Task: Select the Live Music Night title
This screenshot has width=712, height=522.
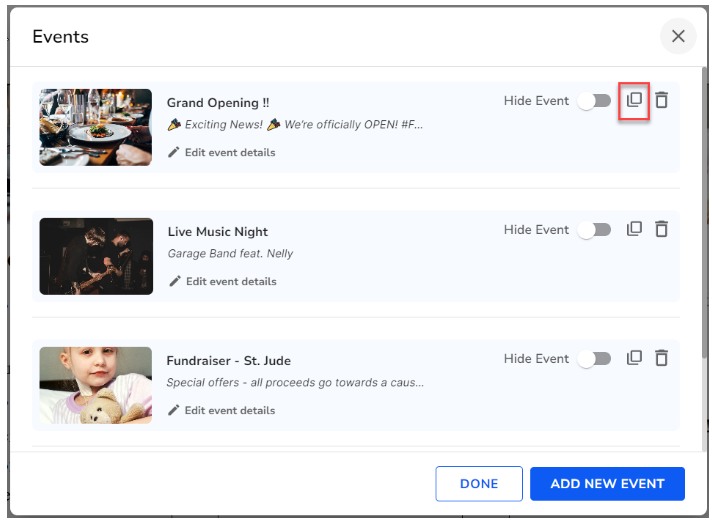Action: pyautogui.click(x=218, y=232)
